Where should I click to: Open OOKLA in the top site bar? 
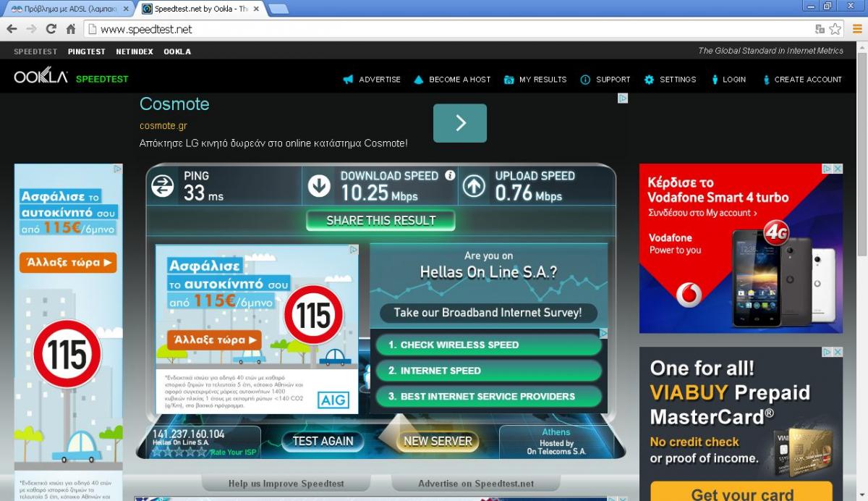click(177, 51)
